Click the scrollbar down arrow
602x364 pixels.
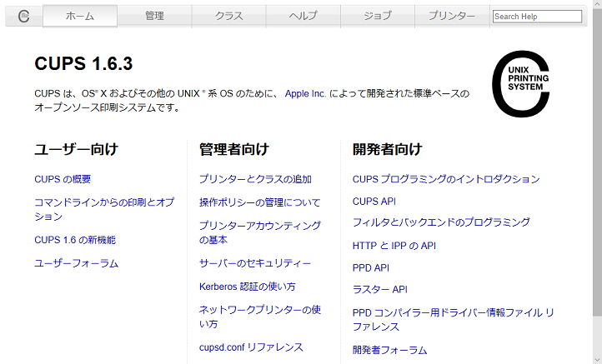click(597, 360)
